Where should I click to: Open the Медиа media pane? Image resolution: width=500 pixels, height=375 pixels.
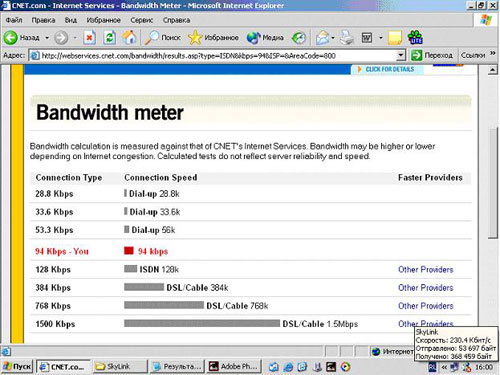click(265, 38)
